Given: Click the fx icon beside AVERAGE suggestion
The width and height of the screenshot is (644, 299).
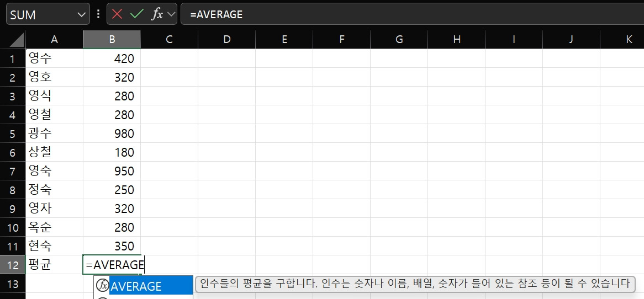Looking at the screenshot, I should [102, 285].
